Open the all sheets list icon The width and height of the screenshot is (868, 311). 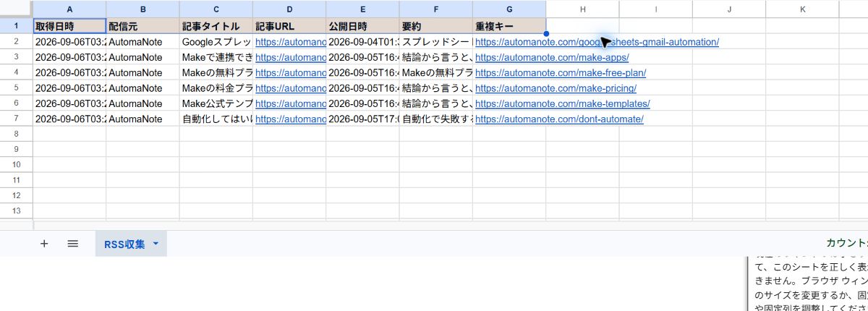(x=72, y=244)
